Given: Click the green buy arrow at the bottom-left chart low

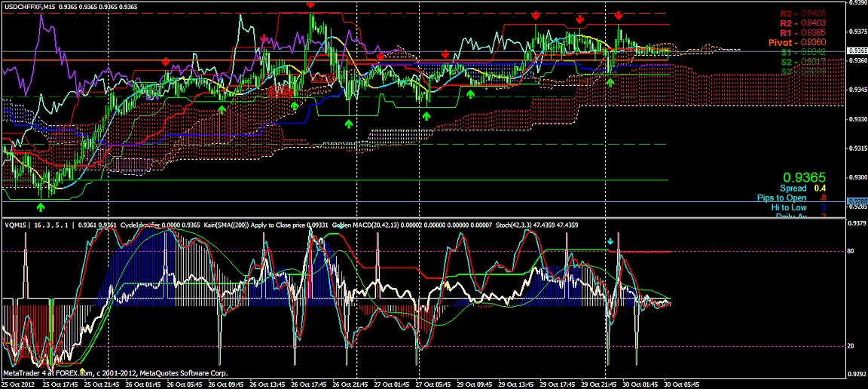Looking at the screenshot, I should click(x=41, y=206).
